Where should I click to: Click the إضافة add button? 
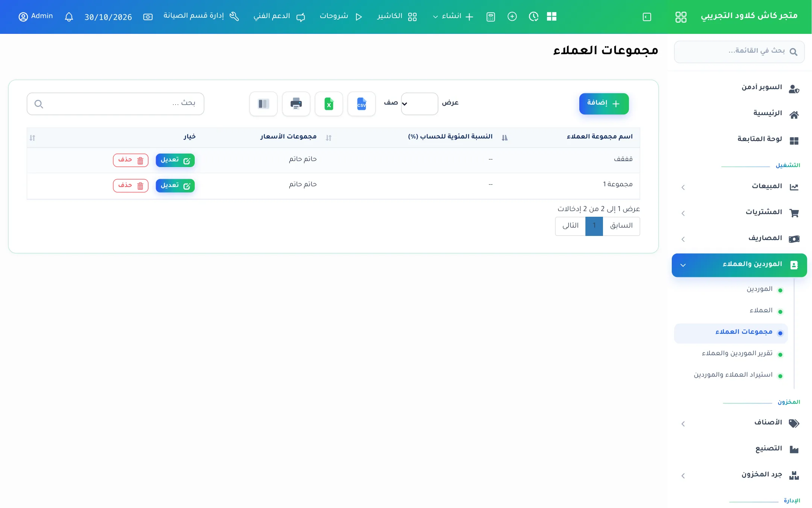(x=604, y=103)
